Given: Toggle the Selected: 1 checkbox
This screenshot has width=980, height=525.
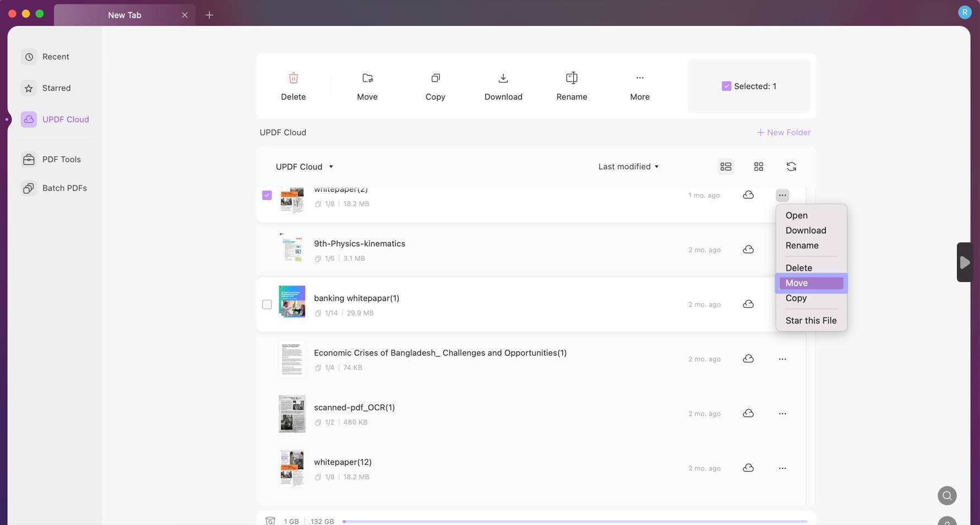Looking at the screenshot, I should (727, 86).
